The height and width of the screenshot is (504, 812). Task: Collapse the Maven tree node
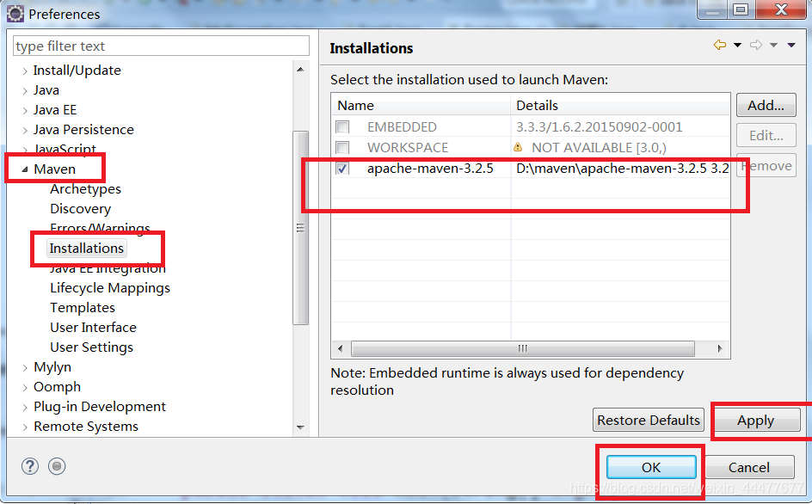[25, 169]
